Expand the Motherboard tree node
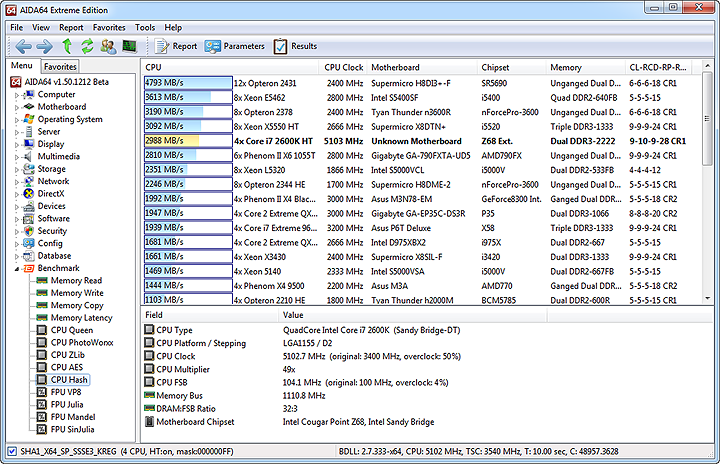Viewport: 720px width, 464px height. tap(17, 108)
